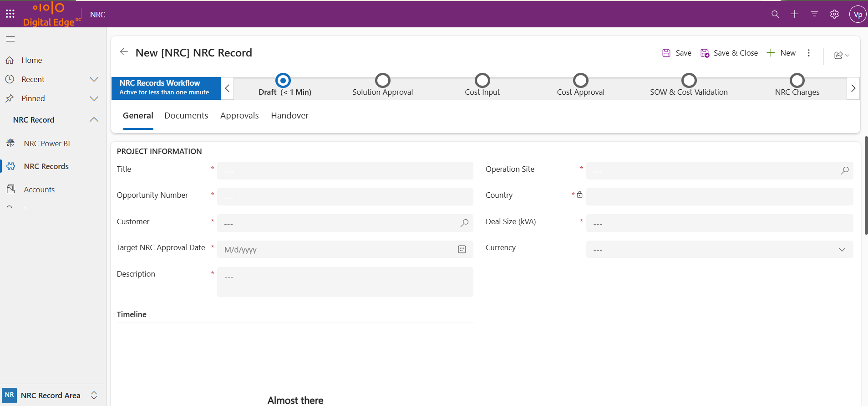Switch to the Documents tab
The width and height of the screenshot is (868, 406).
click(186, 116)
